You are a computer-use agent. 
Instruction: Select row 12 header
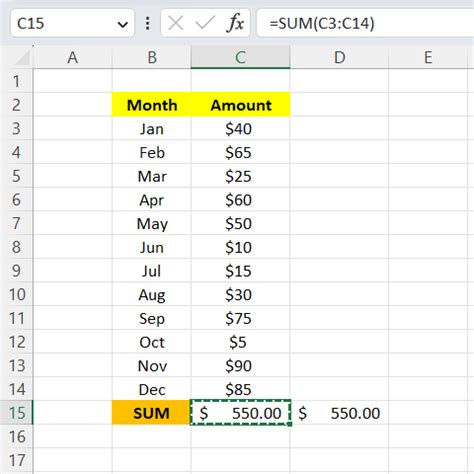pyautogui.click(x=17, y=341)
